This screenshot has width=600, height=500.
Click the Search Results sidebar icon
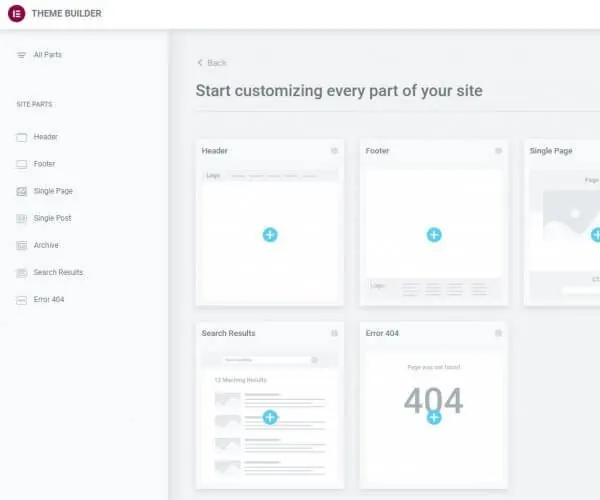pos(21,273)
